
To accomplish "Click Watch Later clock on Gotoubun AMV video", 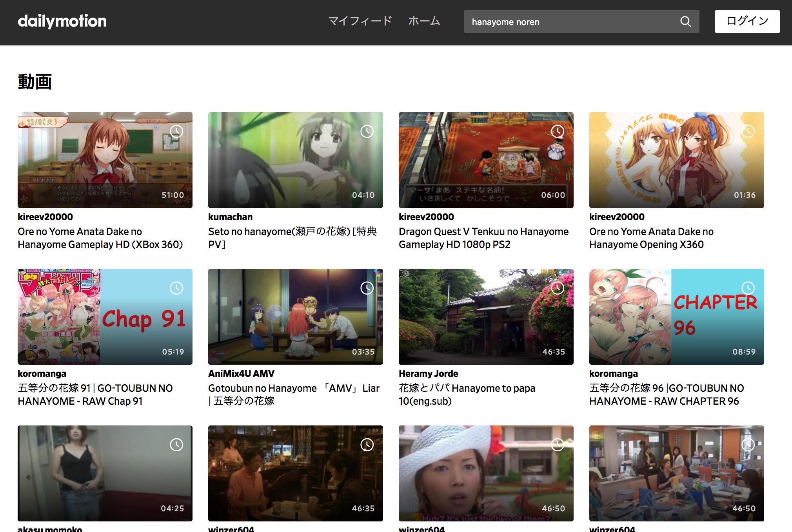I will 367,288.
